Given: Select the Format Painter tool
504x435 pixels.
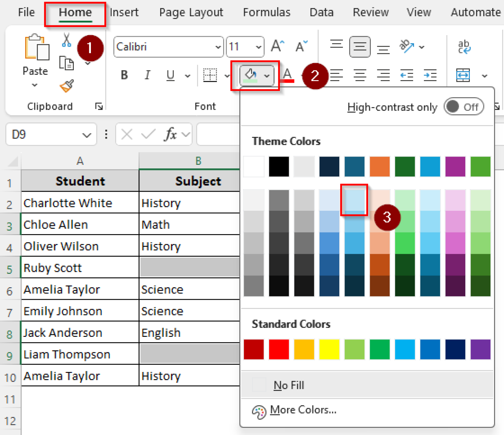Looking at the screenshot, I should (66, 85).
